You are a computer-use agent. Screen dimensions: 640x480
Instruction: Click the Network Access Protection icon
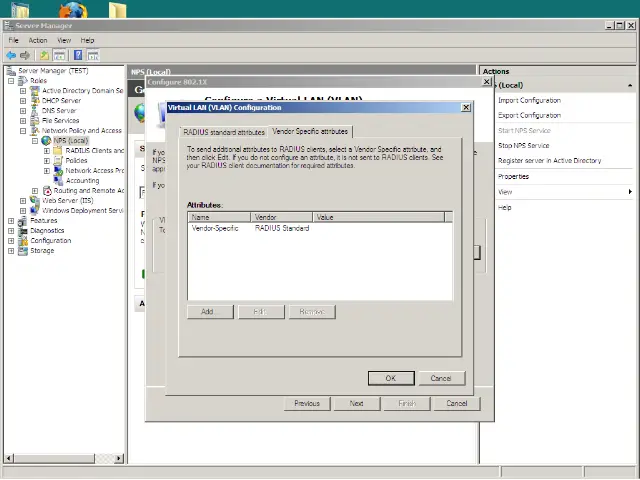point(58,171)
